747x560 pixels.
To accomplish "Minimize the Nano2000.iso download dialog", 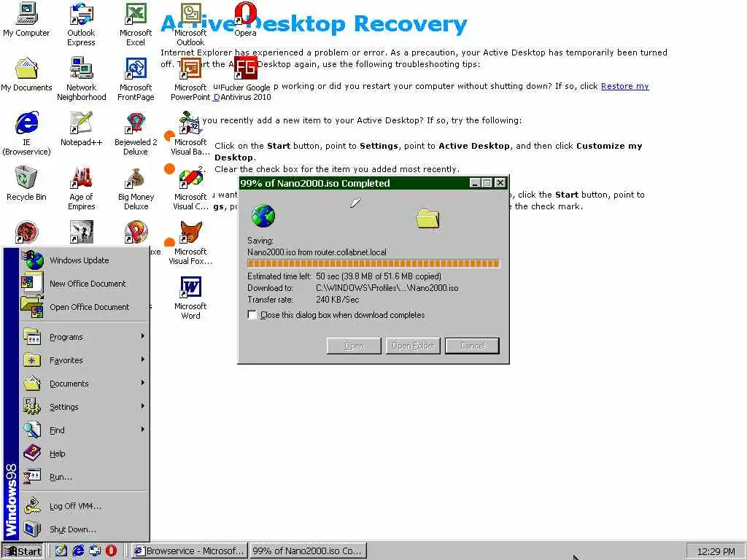I will (474, 183).
